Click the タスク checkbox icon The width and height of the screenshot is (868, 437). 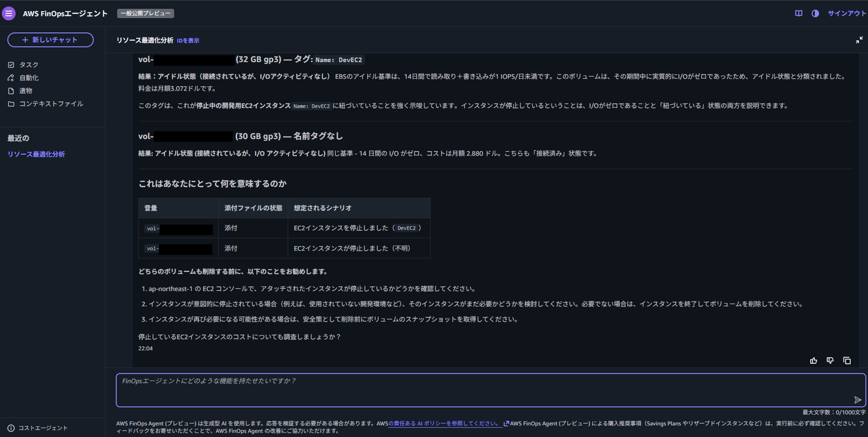point(11,65)
